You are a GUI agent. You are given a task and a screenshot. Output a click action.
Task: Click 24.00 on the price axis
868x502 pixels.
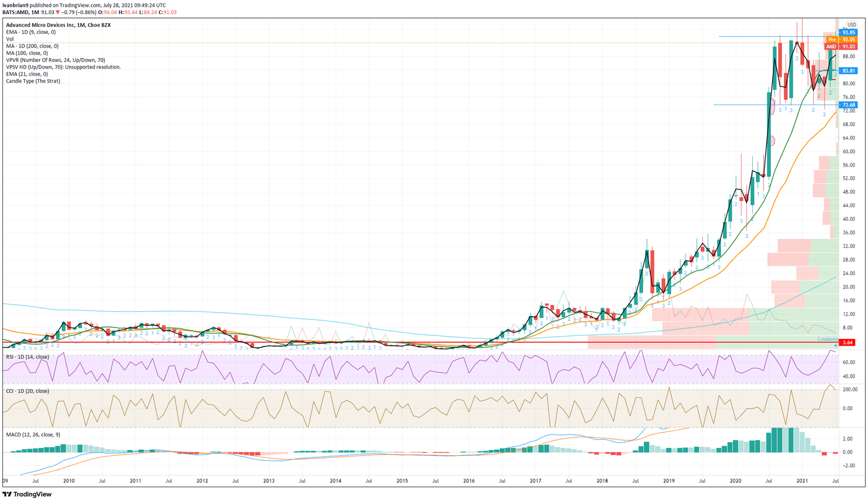[x=849, y=273]
